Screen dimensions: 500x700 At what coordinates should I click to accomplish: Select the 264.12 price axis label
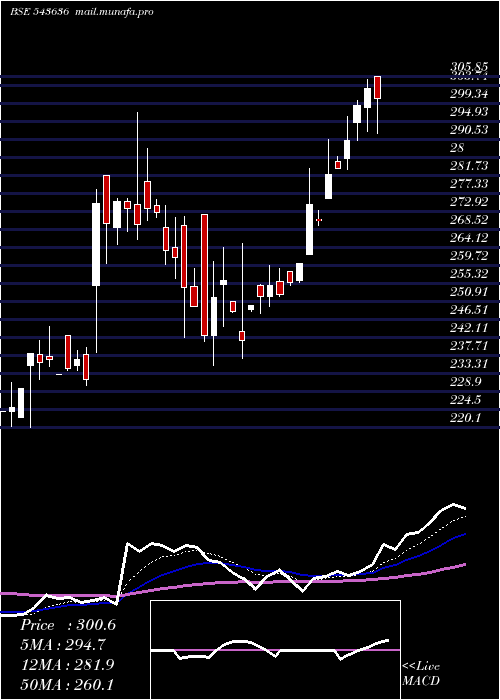coord(469,238)
